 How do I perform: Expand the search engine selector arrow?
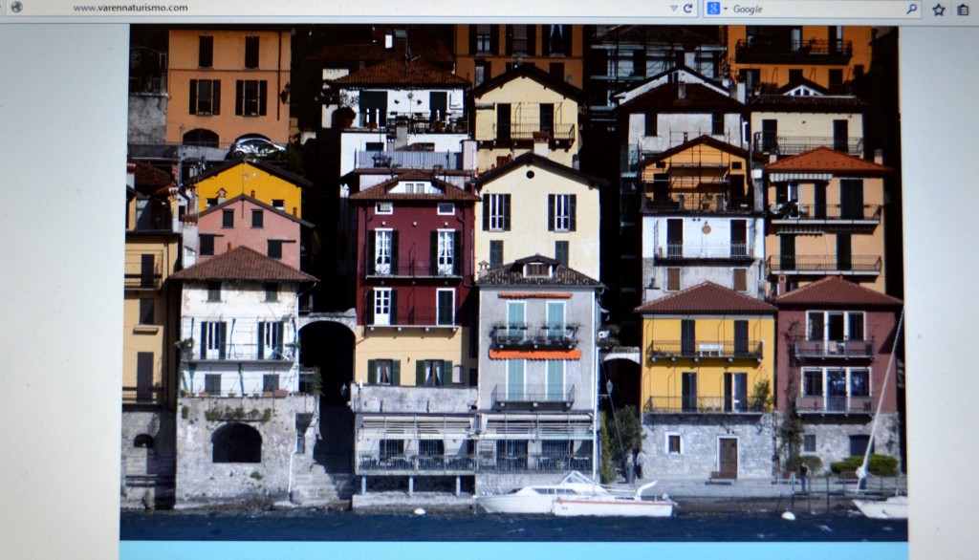725,10
